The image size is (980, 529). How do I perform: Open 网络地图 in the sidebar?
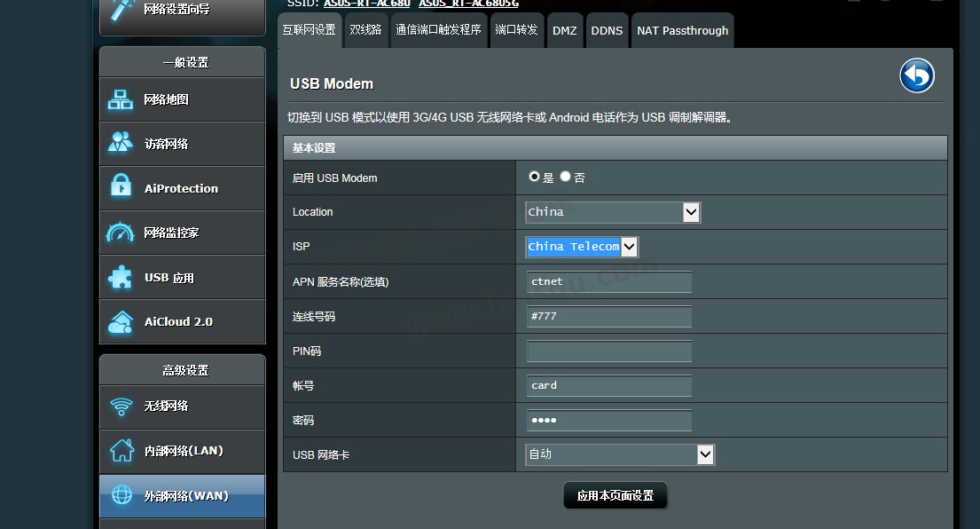pos(183,99)
